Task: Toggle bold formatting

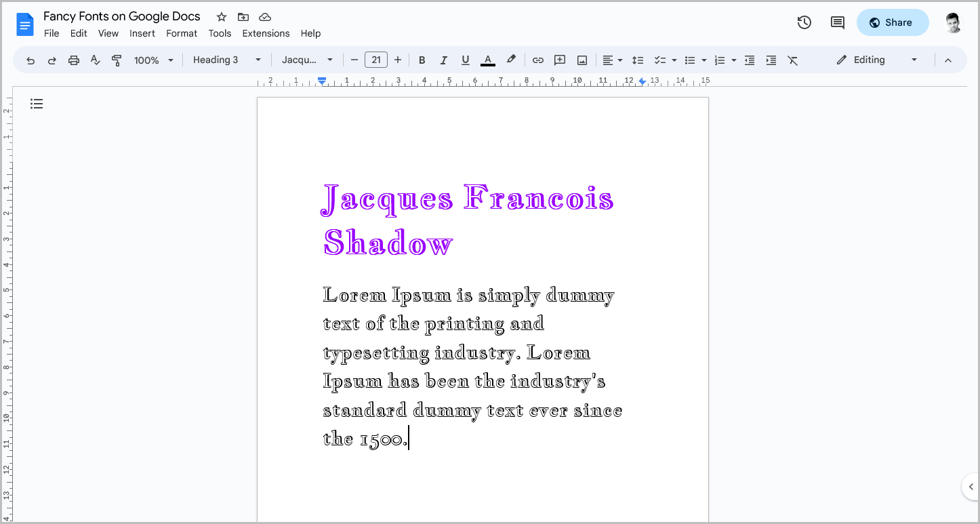Action: 422,60
